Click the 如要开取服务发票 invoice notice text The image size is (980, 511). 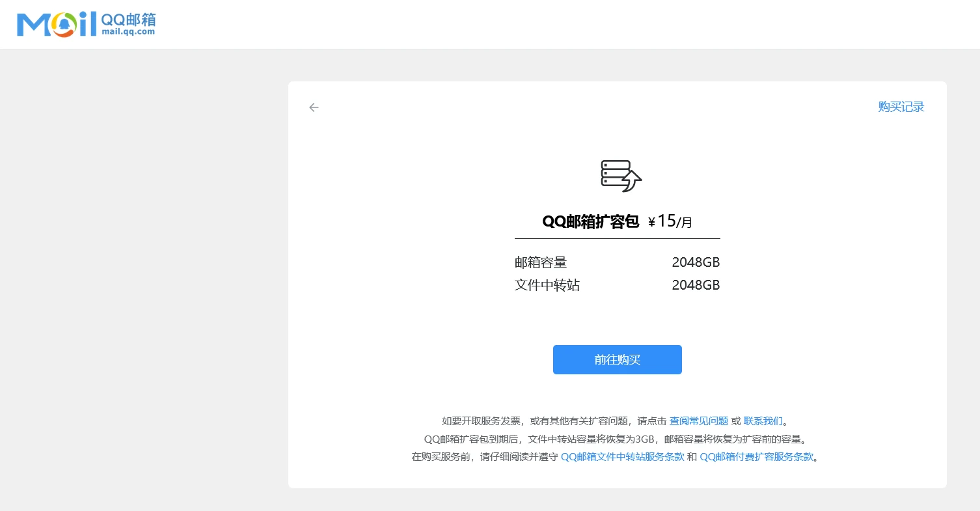tap(547, 421)
